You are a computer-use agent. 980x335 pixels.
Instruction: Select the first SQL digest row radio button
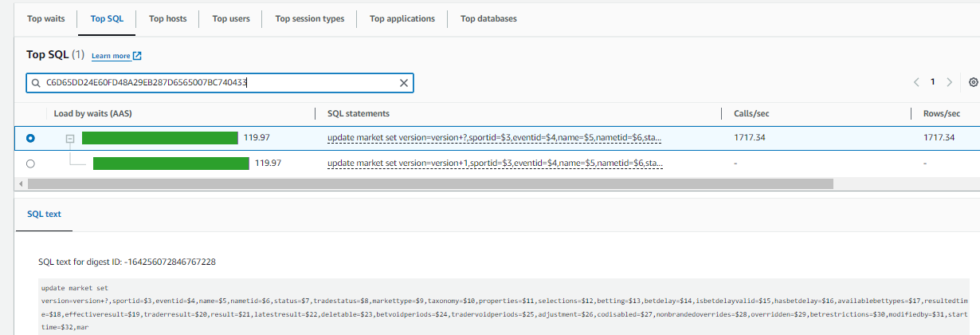coord(30,138)
